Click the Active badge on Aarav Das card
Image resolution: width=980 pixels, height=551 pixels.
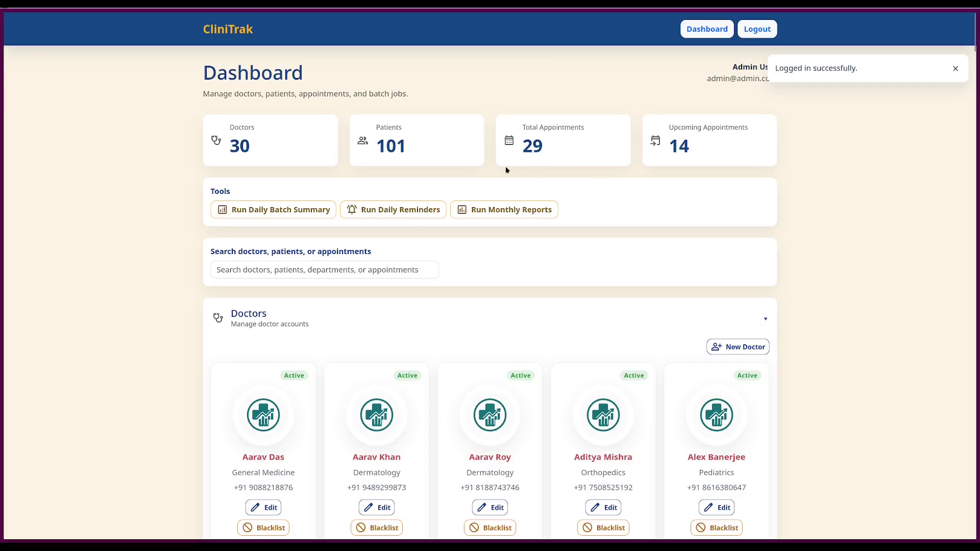[294, 375]
